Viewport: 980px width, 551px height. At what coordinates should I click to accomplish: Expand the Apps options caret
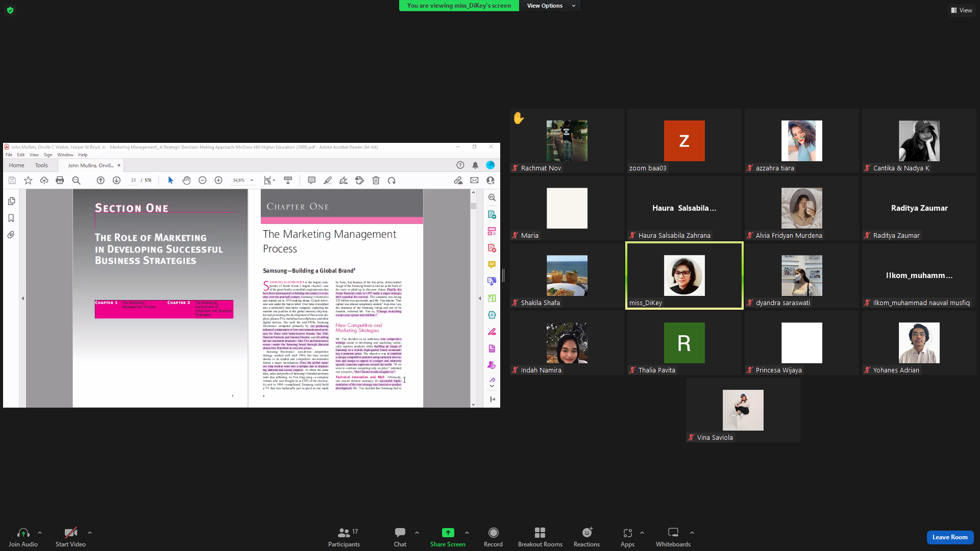(642, 533)
